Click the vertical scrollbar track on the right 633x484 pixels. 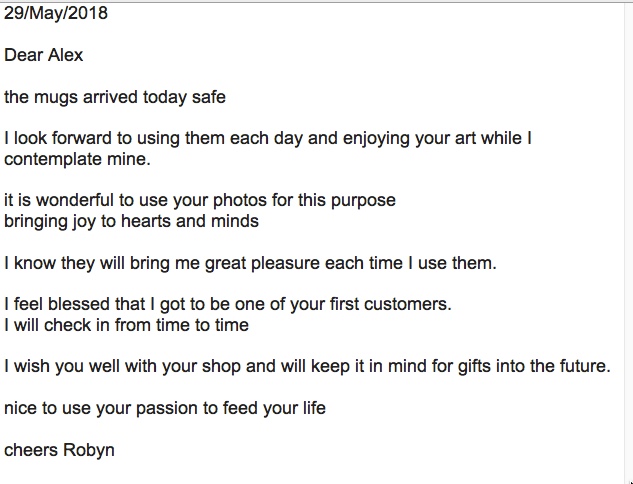point(629,242)
